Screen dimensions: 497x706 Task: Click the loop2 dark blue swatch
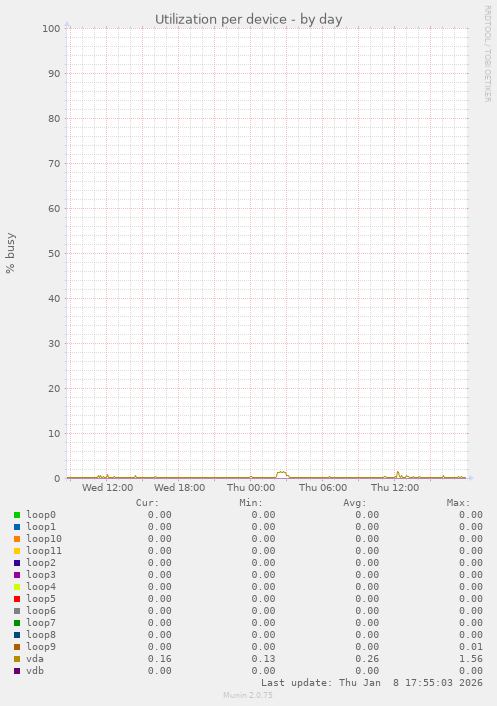pos(17,563)
